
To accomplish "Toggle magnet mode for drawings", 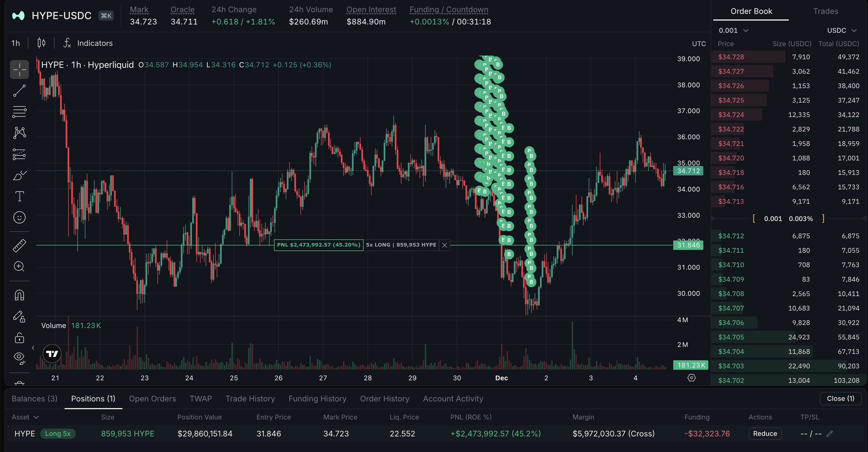I will (x=20, y=295).
